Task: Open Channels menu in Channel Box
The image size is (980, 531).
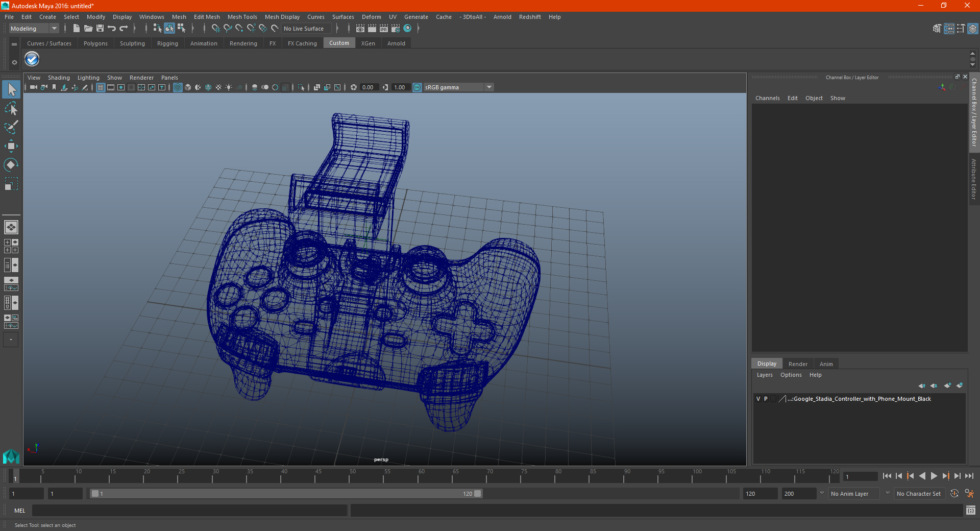Action: (767, 98)
